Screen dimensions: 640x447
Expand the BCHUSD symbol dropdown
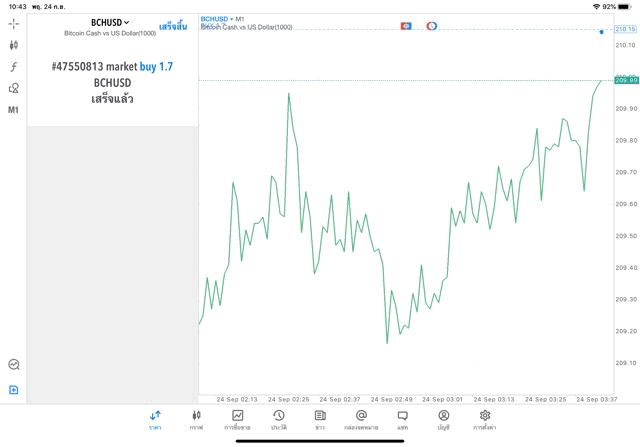tap(110, 22)
